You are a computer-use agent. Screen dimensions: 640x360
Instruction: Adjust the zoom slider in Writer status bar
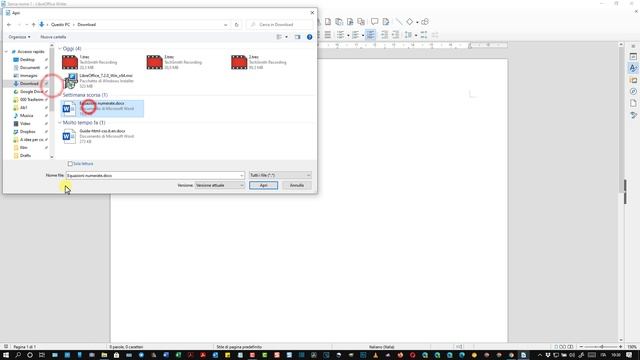pyautogui.click(x=601, y=347)
